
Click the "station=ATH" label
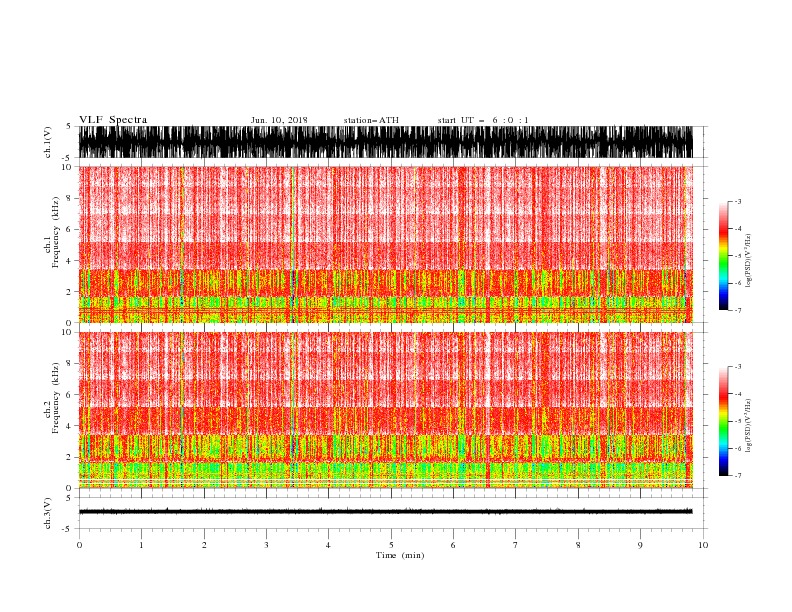point(371,120)
